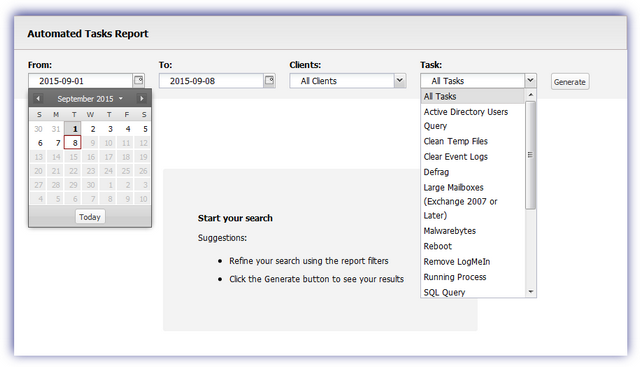Pick Reboot task option
The width and height of the screenshot is (640, 367).
[x=472, y=247]
